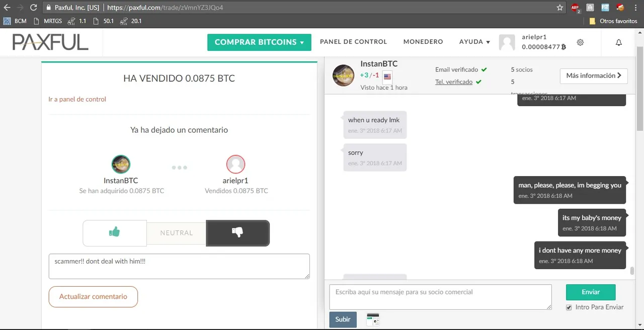Open the Monedero menu item
The width and height of the screenshot is (644, 330).
tap(423, 42)
